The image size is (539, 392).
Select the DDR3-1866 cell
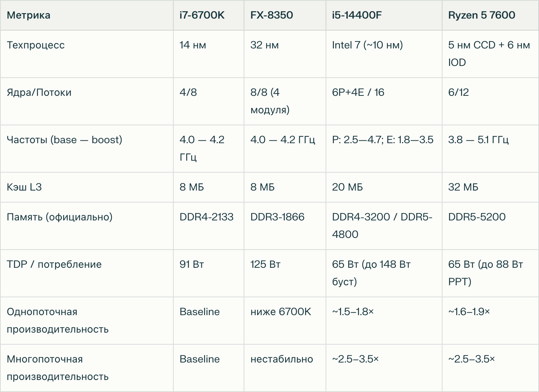pyautogui.click(x=277, y=217)
